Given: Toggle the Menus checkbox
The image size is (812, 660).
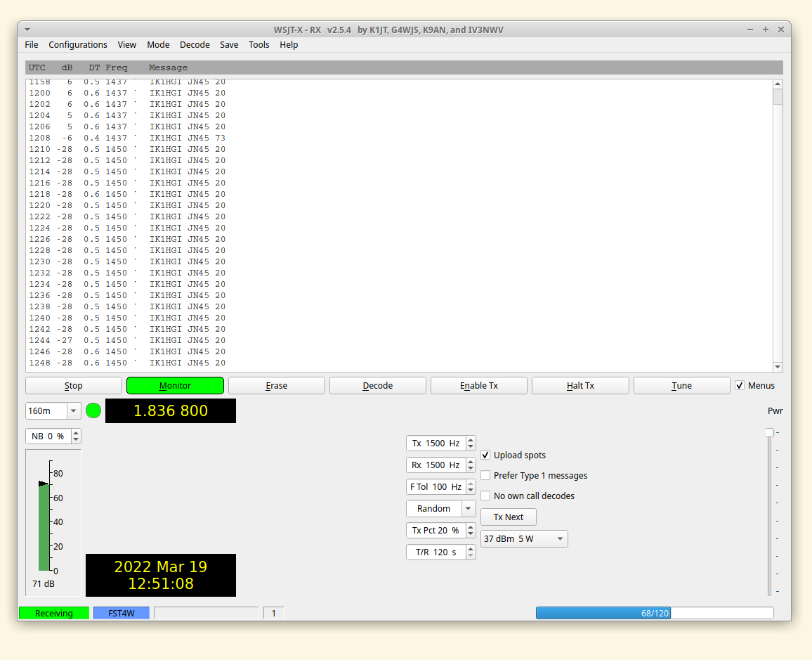Looking at the screenshot, I should click(740, 385).
